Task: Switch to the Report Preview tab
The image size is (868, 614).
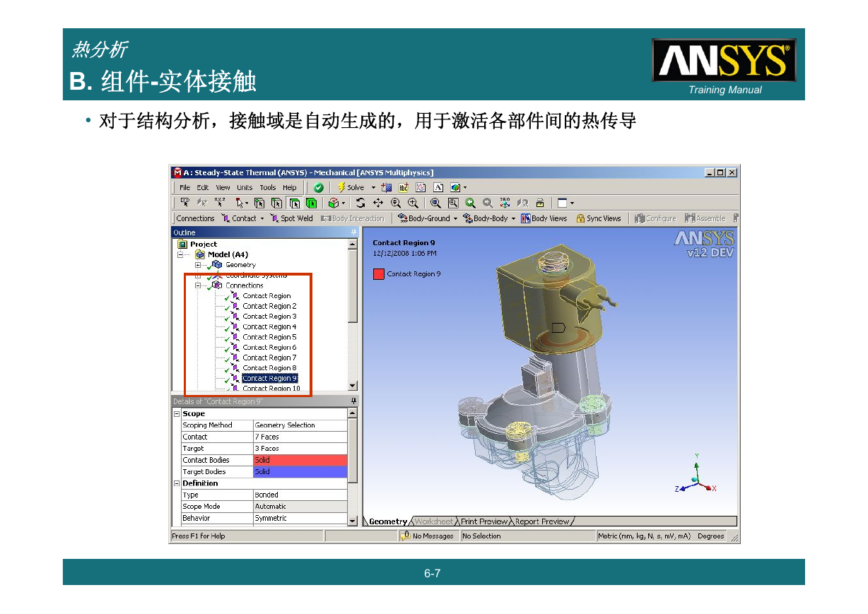Action: pos(542,521)
